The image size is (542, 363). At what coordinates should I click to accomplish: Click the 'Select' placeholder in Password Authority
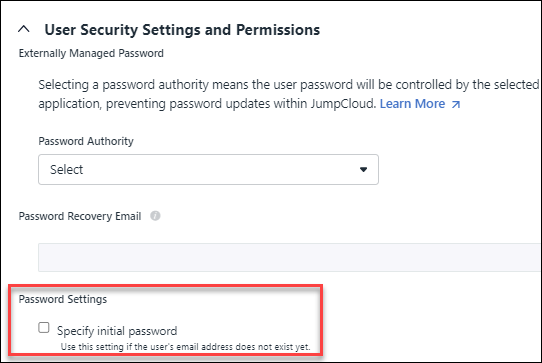(x=66, y=169)
